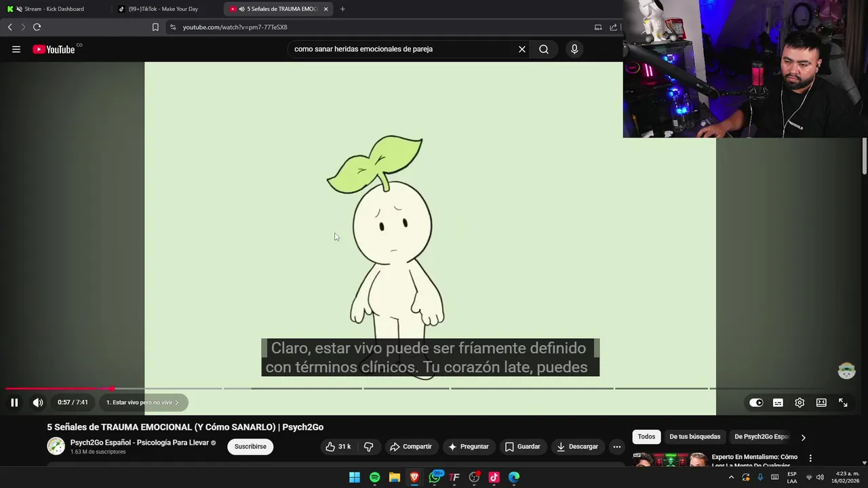Toggle the autoplay switch in player
Screen dimensions: 868x488
coord(756,403)
